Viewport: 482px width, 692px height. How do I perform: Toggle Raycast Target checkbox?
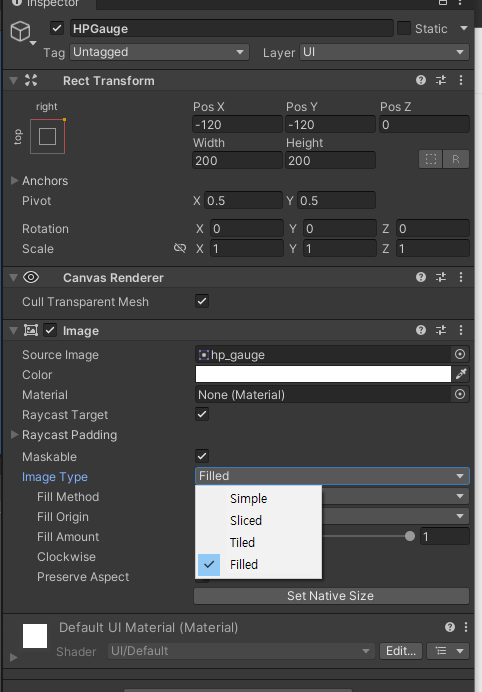coord(202,414)
